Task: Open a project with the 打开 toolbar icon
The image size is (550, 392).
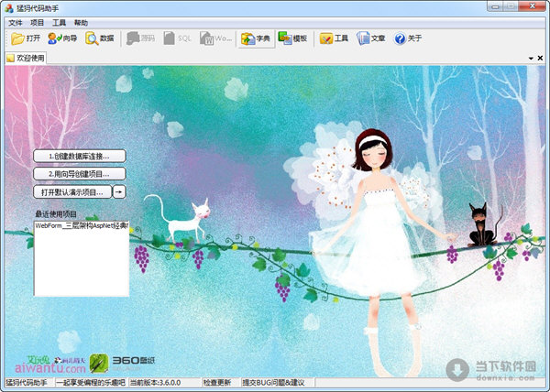Action: [x=26, y=38]
